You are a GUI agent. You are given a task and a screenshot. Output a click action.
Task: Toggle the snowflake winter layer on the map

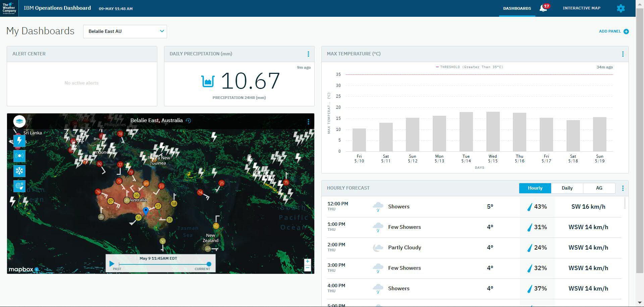[19, 171]
